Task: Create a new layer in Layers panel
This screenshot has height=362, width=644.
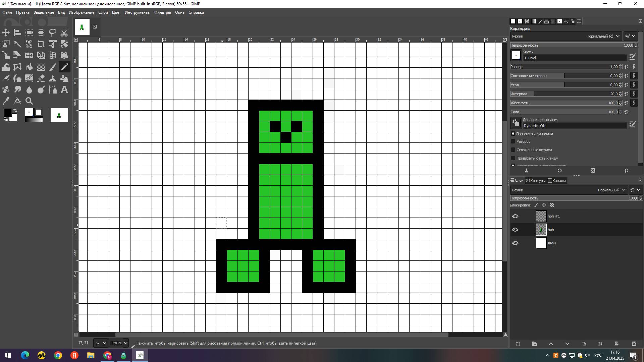Action: [518, 344]
